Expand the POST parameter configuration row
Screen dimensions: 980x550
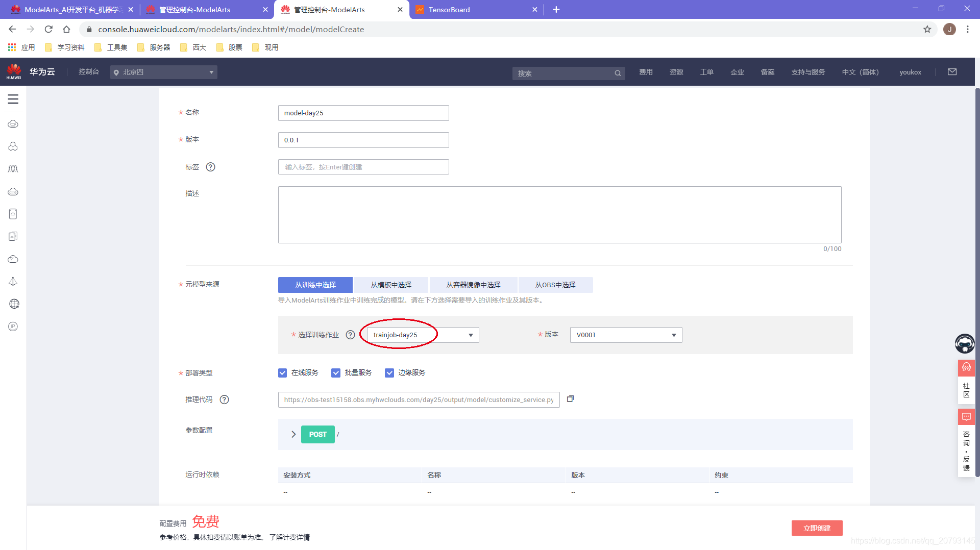pos(293,434)
